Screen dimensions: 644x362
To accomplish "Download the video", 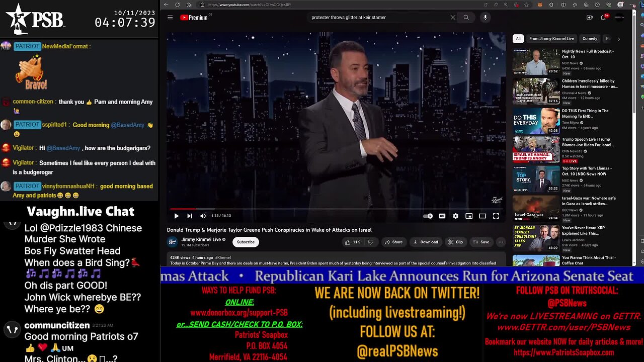I will click(x=425, y=242).
